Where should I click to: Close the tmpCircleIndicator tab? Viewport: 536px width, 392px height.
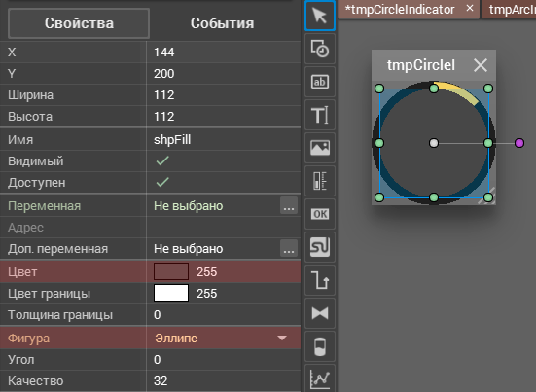[470, 8]
